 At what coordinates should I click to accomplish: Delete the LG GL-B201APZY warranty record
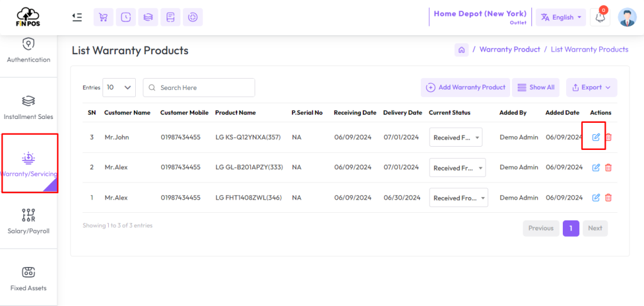(x=609, y=167)
